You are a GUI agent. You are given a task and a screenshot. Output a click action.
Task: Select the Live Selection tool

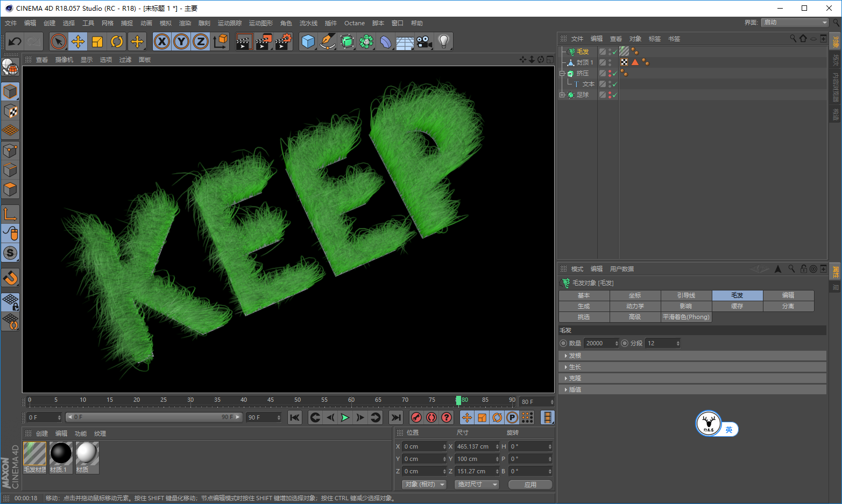point(59,41)
